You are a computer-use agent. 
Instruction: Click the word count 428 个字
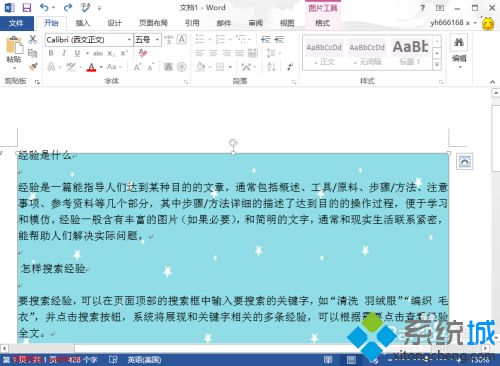(x=83, y=360)
